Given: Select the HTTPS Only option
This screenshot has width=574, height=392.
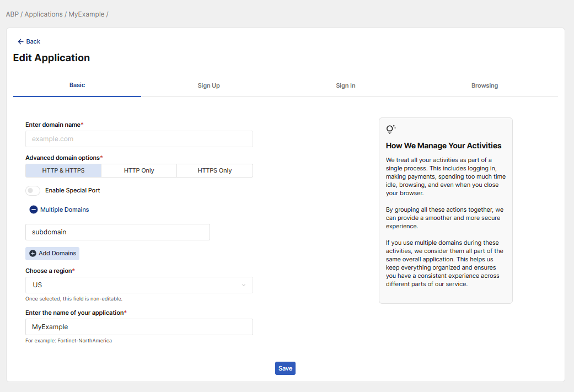Looking at the screenshot, I should pos(214,171).
